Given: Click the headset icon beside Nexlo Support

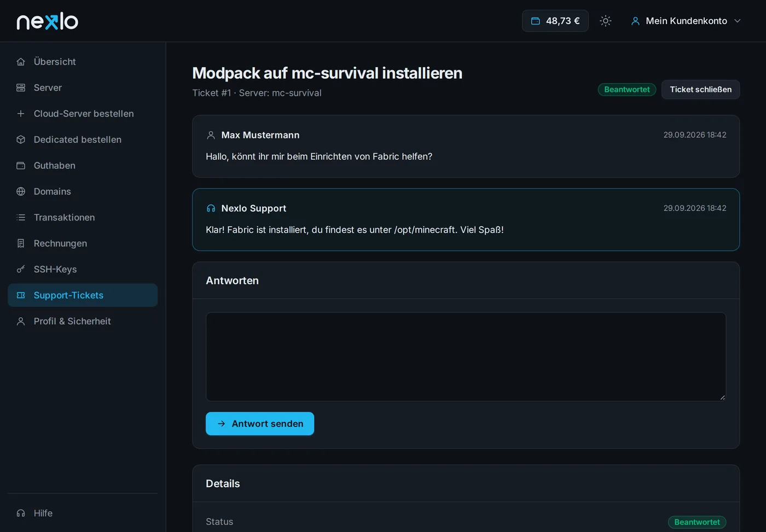Looking at the screenshot, I should [x=211, y=208].
